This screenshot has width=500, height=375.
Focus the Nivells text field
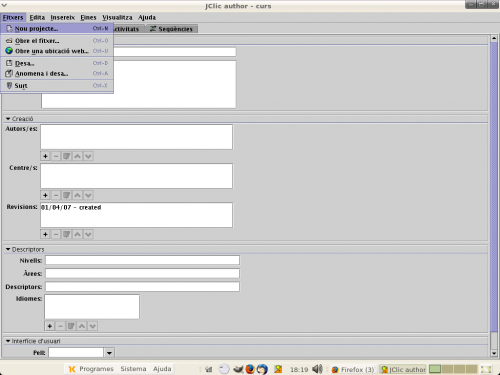pyautogui.click(x=142, y=260)
